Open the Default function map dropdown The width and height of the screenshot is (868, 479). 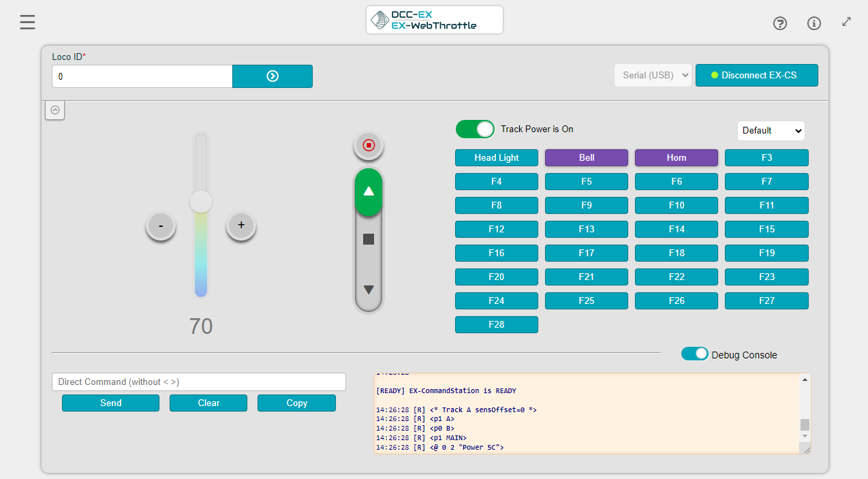coord(771,130)
